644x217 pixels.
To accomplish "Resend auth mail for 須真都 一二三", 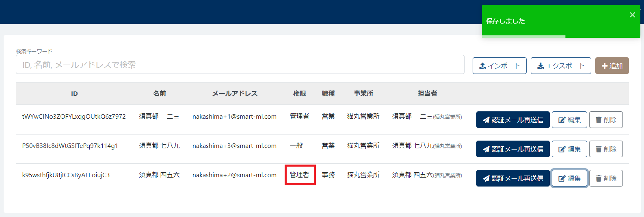I will pos(512,120).
